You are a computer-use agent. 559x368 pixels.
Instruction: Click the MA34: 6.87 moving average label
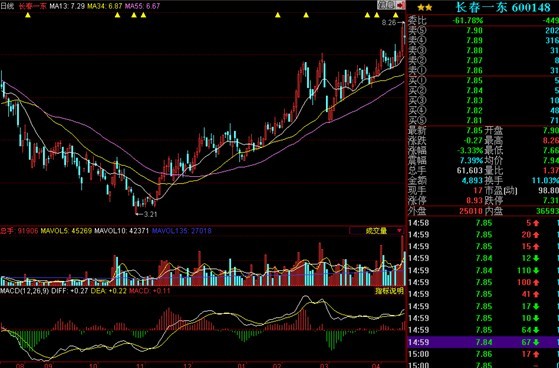click(104, 6)
